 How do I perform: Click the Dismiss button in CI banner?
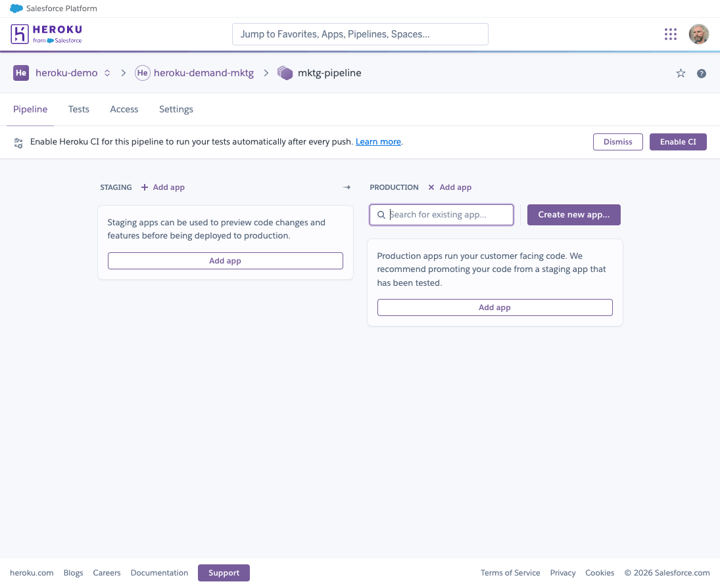point(617,142)
